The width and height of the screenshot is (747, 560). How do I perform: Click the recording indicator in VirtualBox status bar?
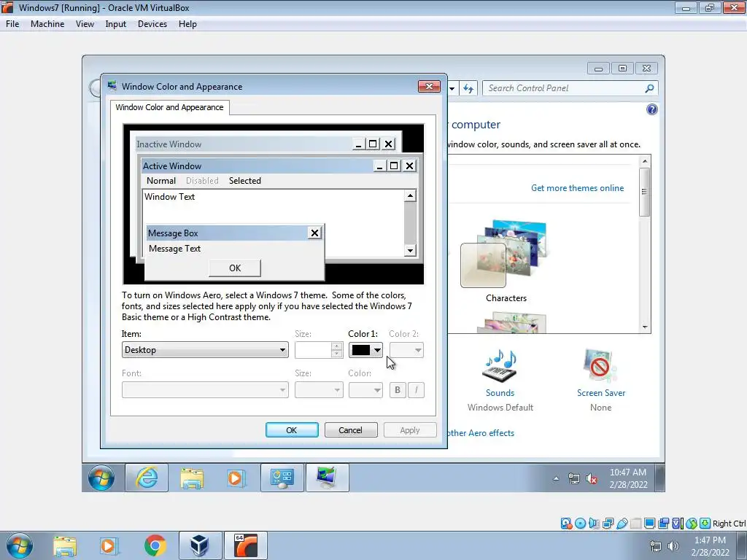663,524
